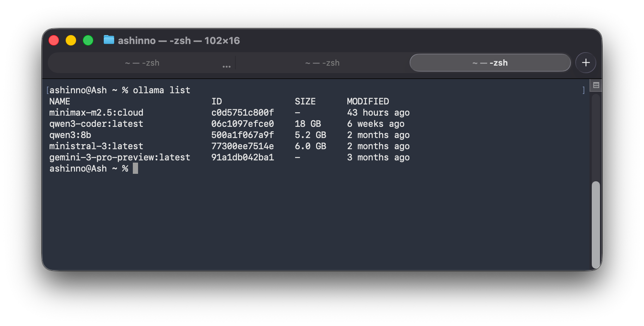Minimize the window with yellow button
This screenshot has height=326, width=644.
[x=71, y=40]
